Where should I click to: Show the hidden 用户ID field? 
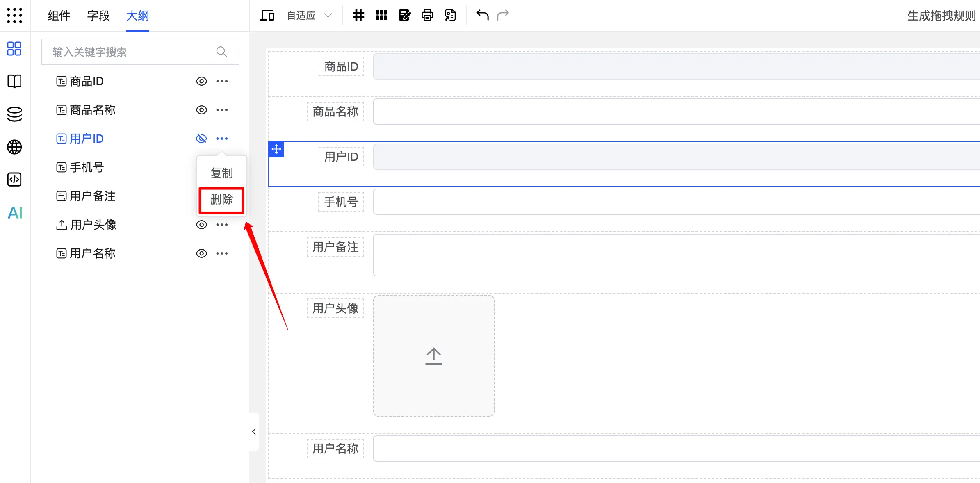[x=201, y=138]
